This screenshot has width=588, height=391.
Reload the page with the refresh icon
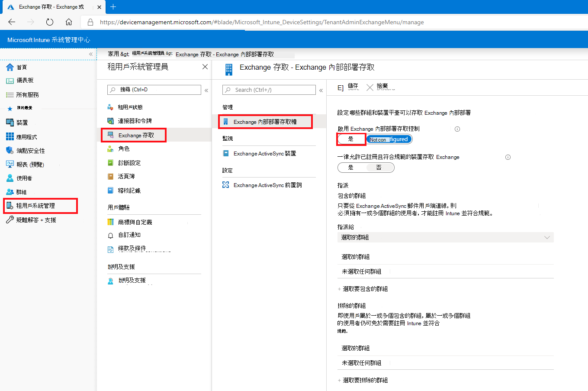click(x=50, y=22)
